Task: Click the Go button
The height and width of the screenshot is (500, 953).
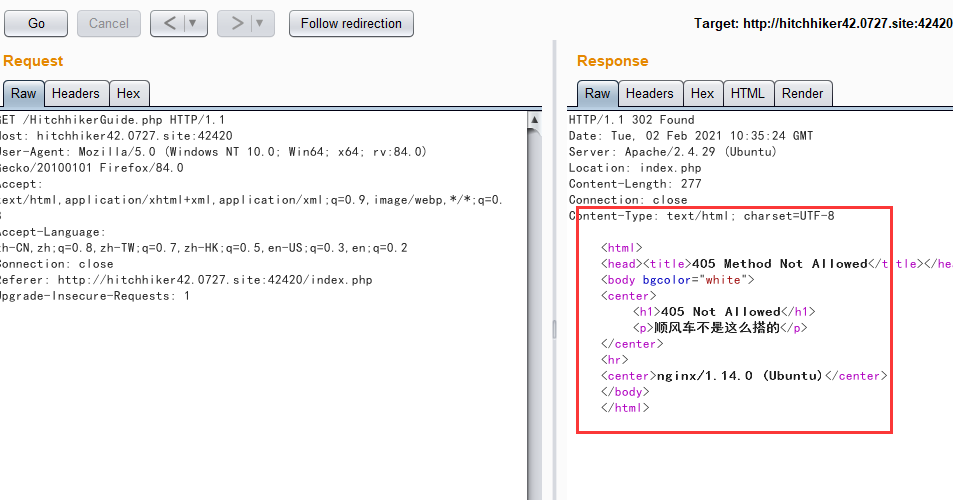Action: click(x=36, y=24)
